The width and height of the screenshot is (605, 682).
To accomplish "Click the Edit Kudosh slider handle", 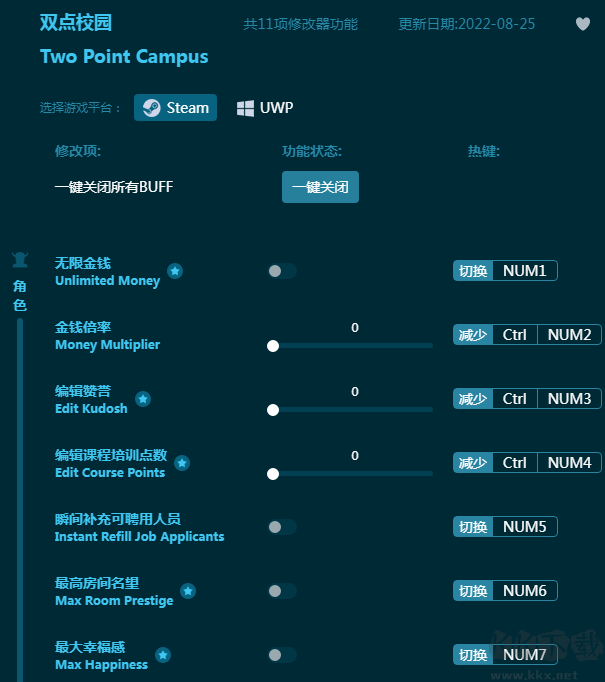I will (x=273, y=410).
